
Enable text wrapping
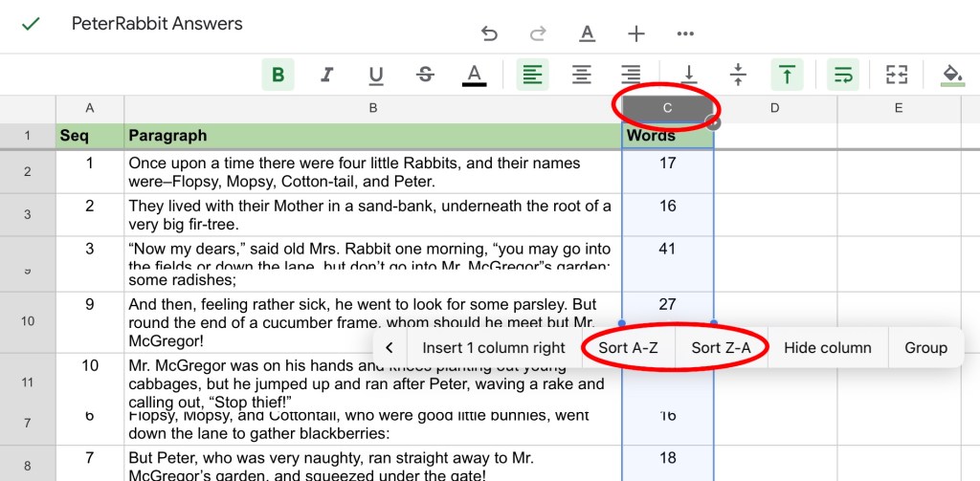[843, 75]
